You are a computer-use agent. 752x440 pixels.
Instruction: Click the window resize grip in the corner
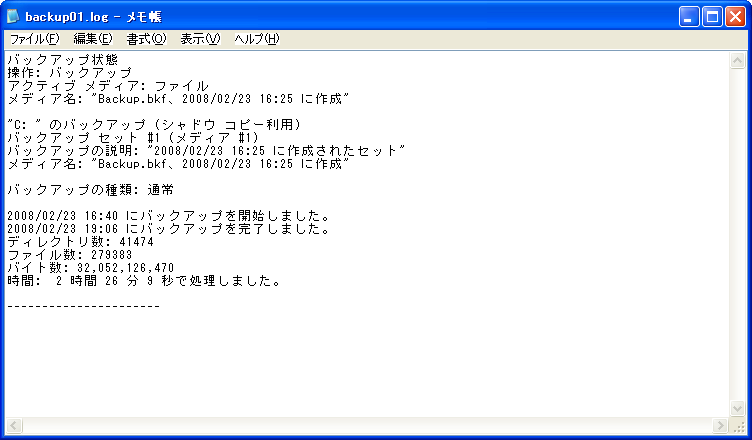click(738, 426)
